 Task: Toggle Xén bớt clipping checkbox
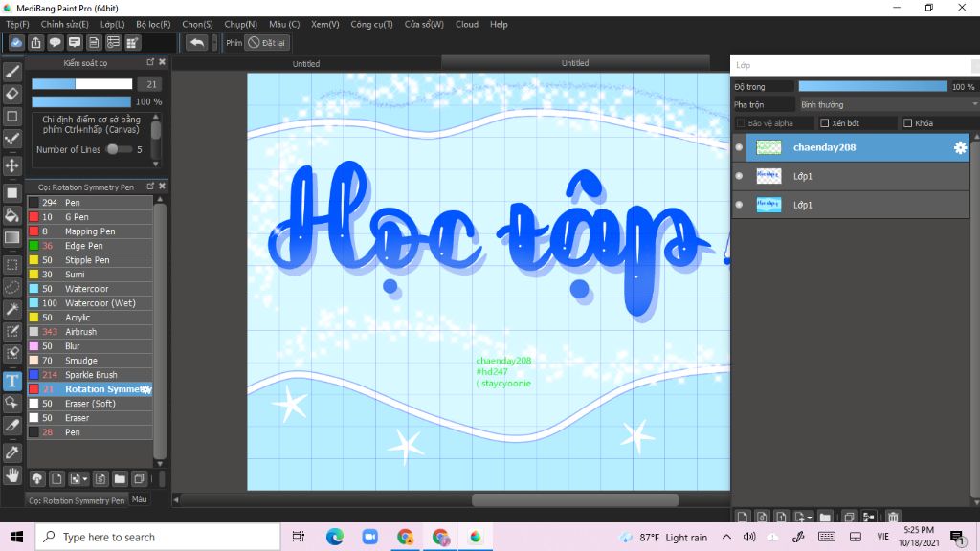(824, 123)
